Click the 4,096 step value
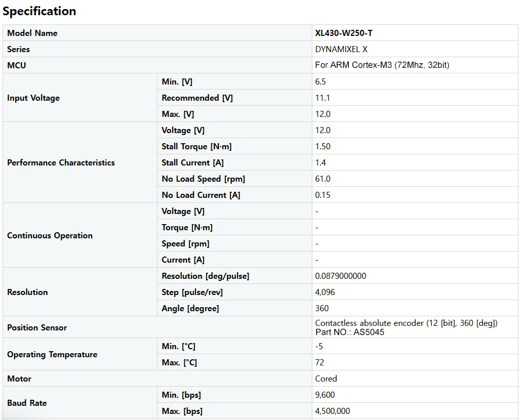The image size is (521, 420). (x=325, y=292)
